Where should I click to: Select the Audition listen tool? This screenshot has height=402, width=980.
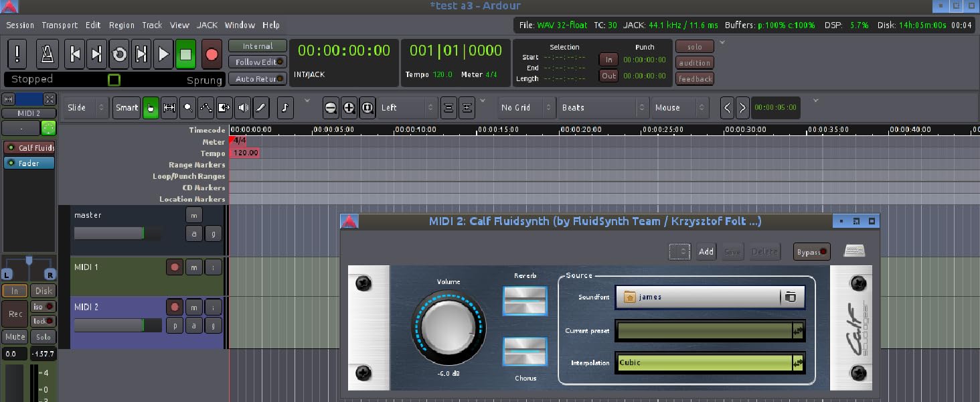click(242, 107)
